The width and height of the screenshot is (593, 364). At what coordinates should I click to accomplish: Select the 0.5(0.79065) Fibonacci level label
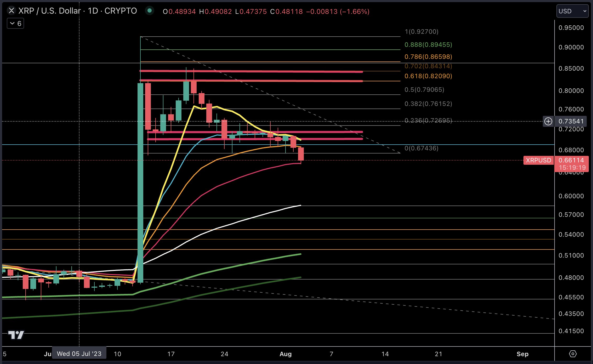424,90
